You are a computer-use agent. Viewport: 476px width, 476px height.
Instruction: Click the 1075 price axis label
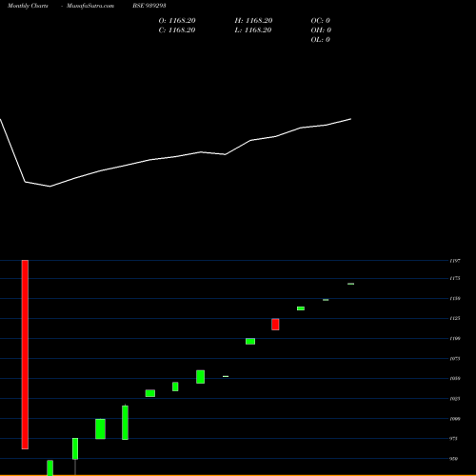point(455,359)
